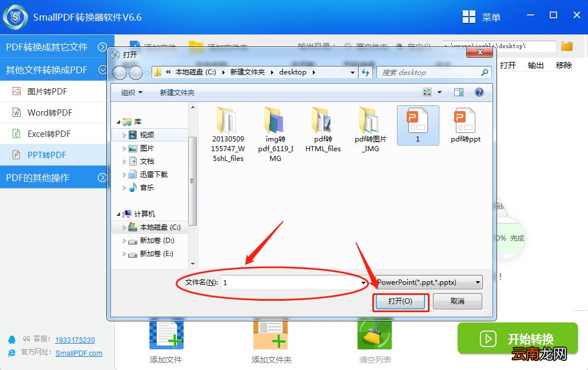The image size is (588, 370).
Task: Open the PowerPoint file type dropdown
Action: [x=429, y=282]
